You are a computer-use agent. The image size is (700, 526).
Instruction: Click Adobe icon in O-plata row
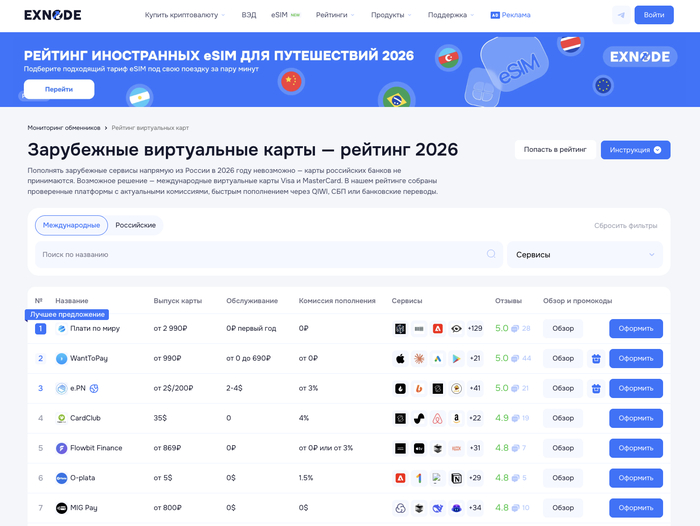[x=400, y=478]
